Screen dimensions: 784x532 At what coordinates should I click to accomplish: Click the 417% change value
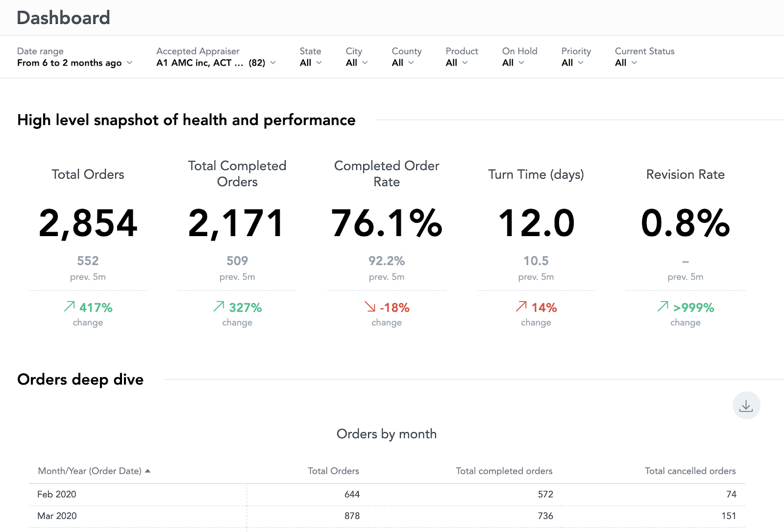click(96, 307)
